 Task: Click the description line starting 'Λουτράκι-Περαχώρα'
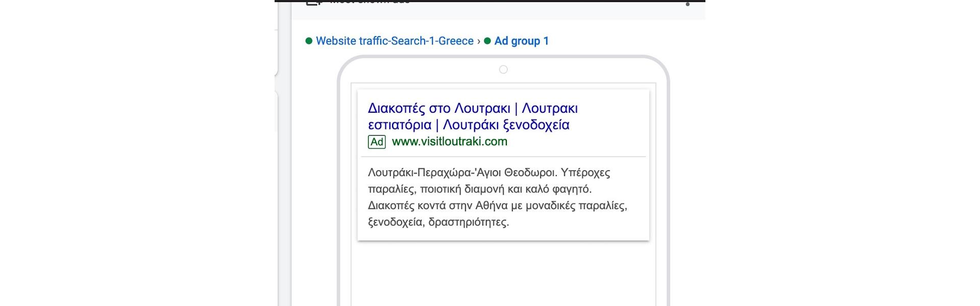pyautogui.click(x=488, y=172)
